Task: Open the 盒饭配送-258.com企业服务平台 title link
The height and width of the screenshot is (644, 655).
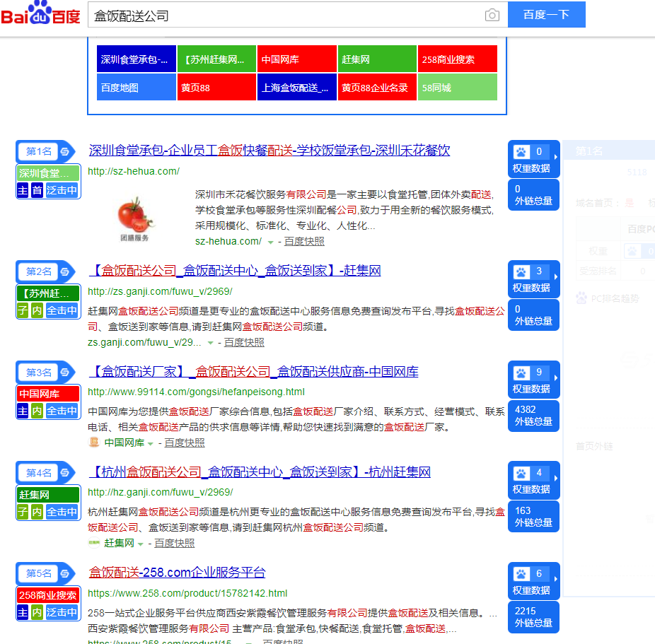Action: [177, 572]
